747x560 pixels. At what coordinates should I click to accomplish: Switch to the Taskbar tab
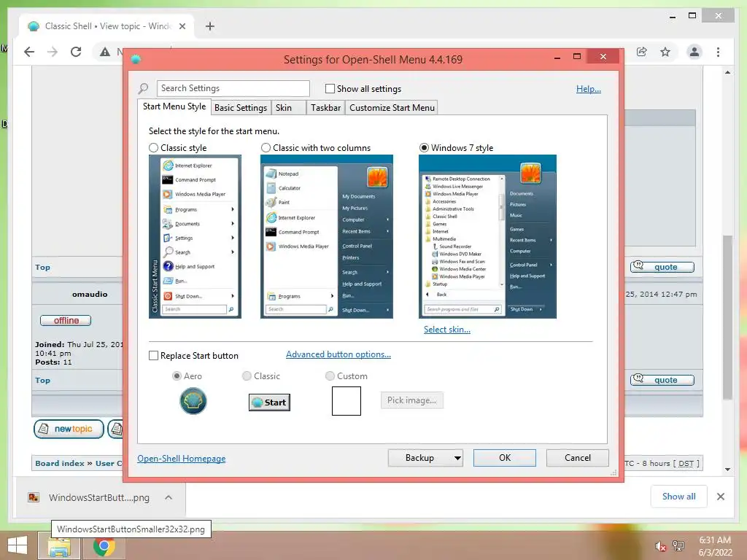point(326,108)
